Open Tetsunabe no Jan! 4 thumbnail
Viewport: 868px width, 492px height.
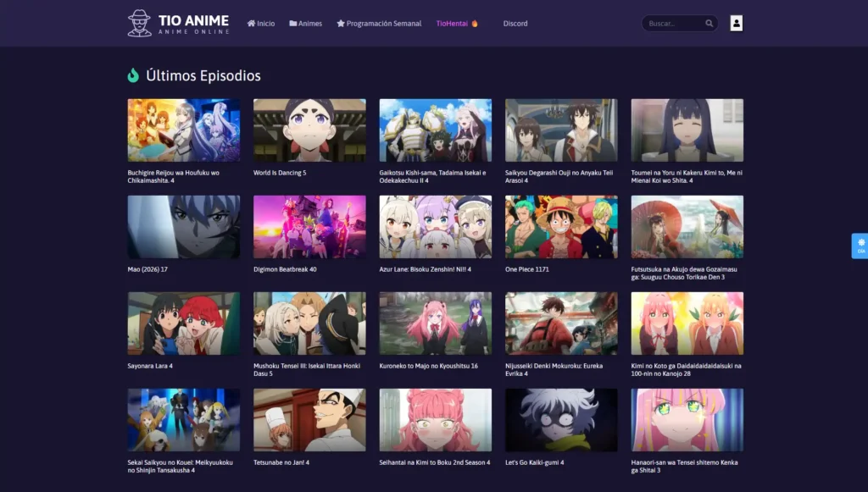[309, 420]
